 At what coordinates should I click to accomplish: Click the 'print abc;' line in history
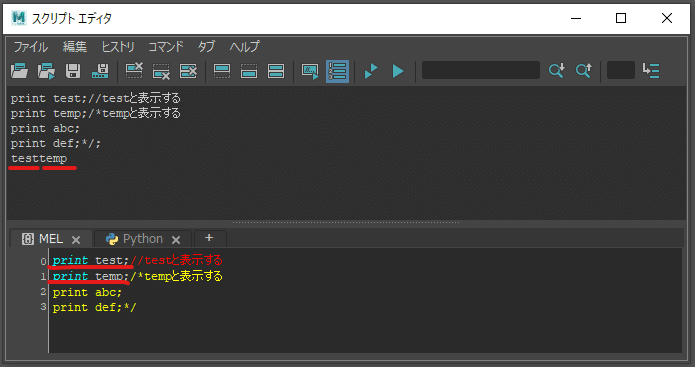click(x=45, y=129)
